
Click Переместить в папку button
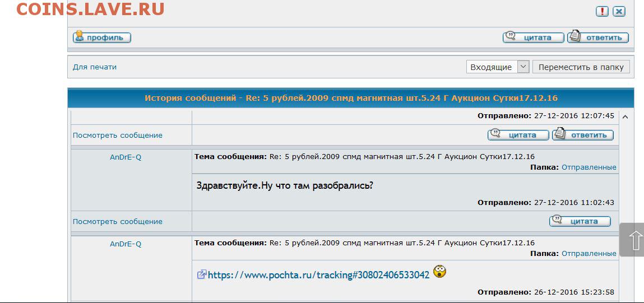pos(581,67)
